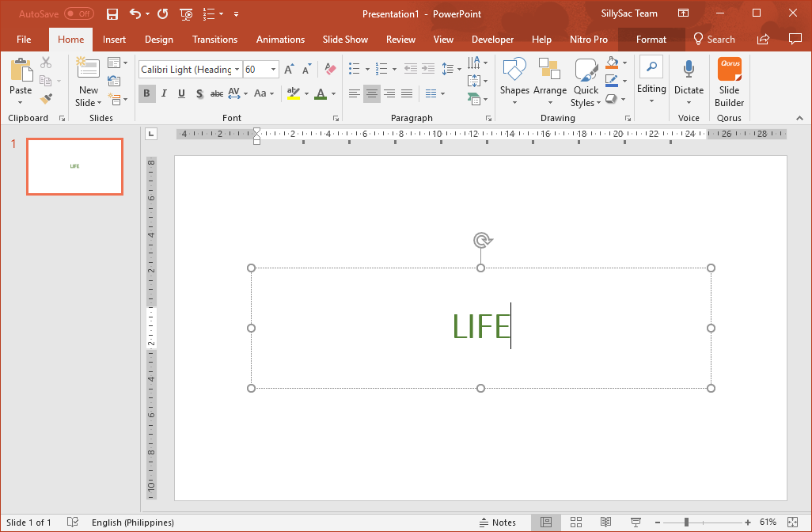The image size is (812, 532).
Task: Toggle Italic formatting
Action: [164, 94]
